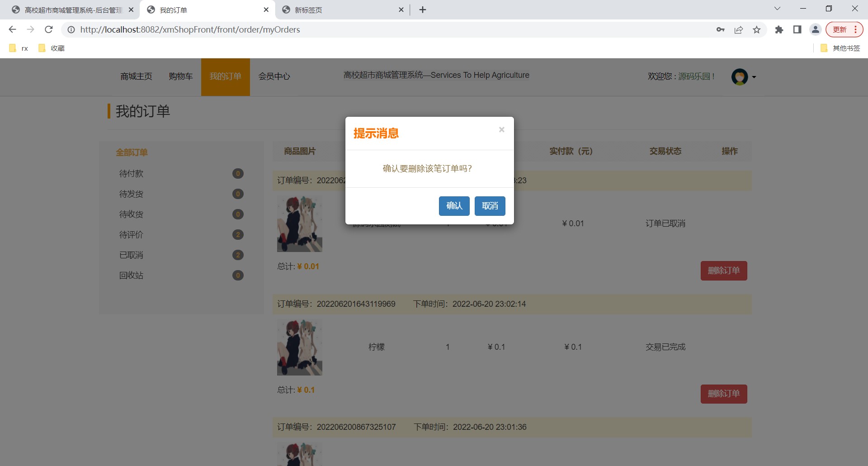The image size is (868, 466).
Task: Click the back navigation arrow
Action: coord(12,29)
